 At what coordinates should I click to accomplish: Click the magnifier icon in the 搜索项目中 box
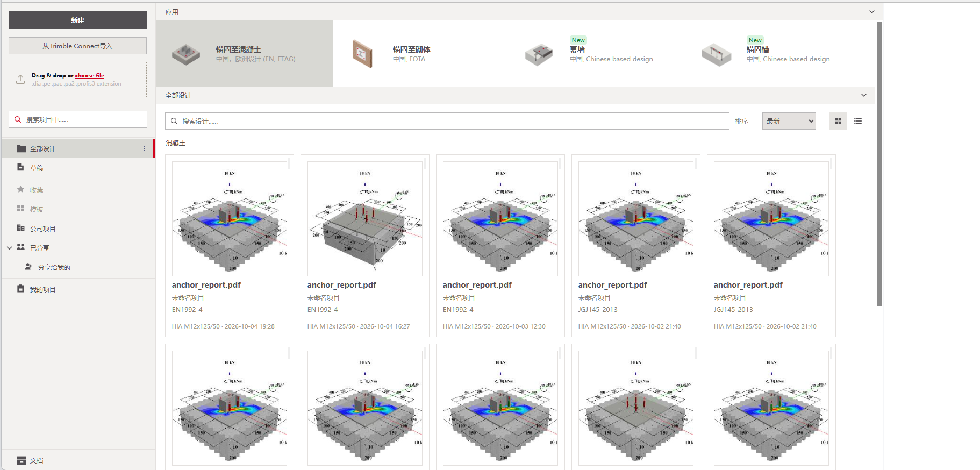pos(18,119)
